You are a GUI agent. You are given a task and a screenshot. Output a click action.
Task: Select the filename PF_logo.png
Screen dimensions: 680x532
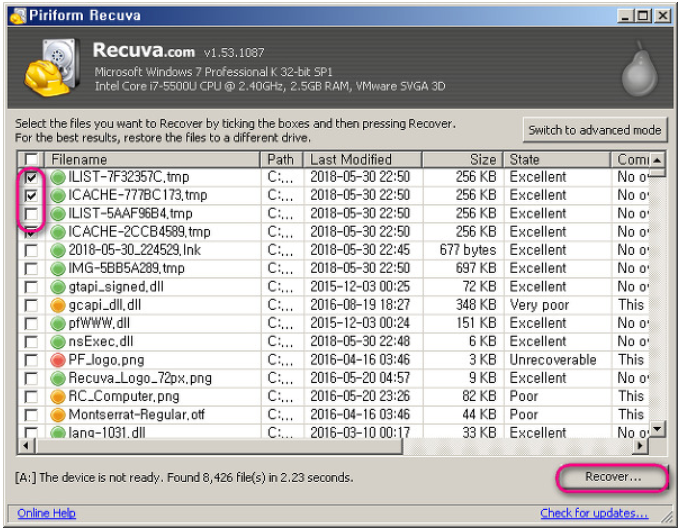pos(106,360)
